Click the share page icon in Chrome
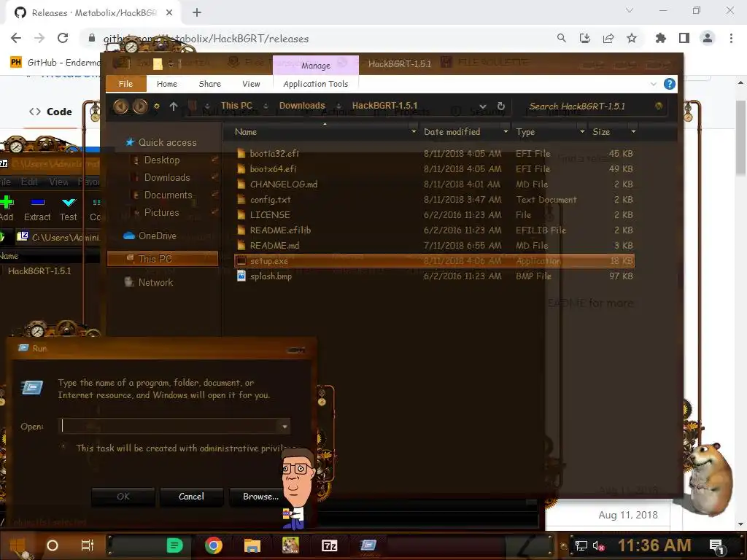The width and height of the screenshot is (747, 560). 608,38
